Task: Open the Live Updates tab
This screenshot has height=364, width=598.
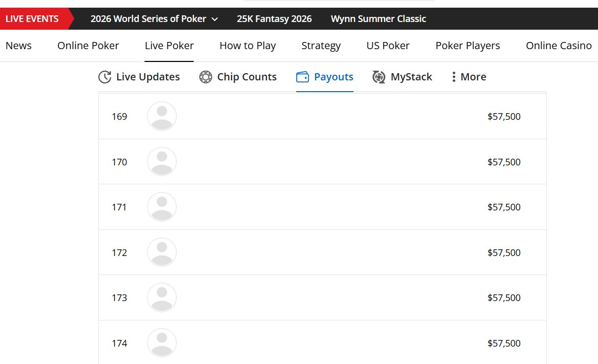Action: click(139, 77)
